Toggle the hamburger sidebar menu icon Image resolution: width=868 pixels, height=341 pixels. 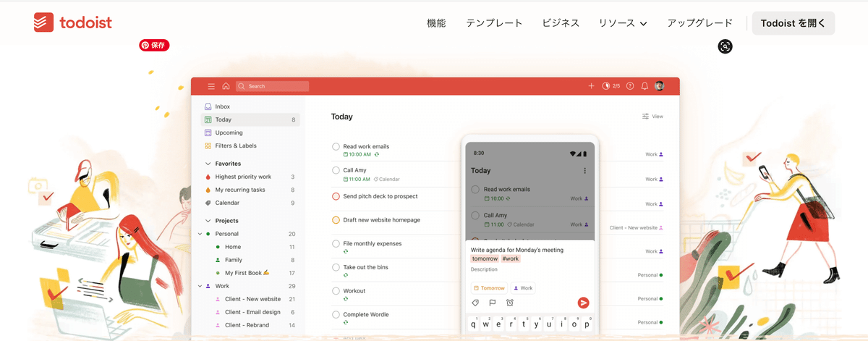click(211, 86)
